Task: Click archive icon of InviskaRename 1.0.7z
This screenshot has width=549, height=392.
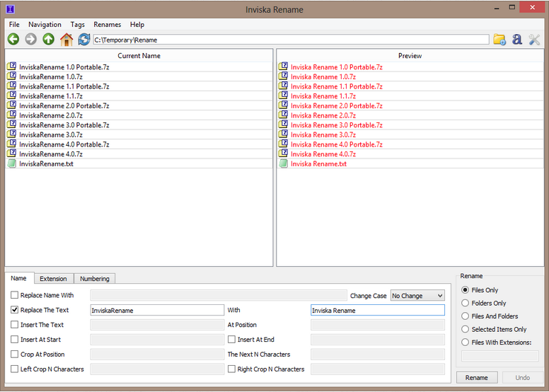Action: pyautogui.click(x=11, y=76)
